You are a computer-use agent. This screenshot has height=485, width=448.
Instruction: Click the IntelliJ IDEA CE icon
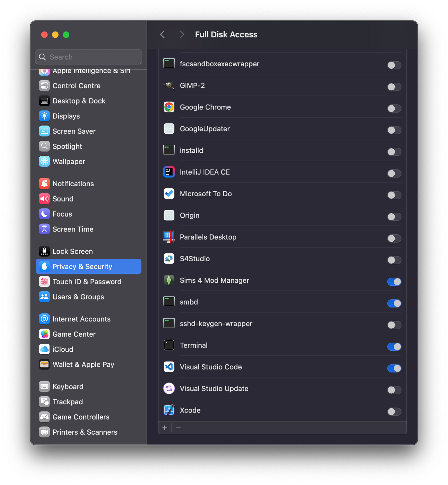[169, 172]
